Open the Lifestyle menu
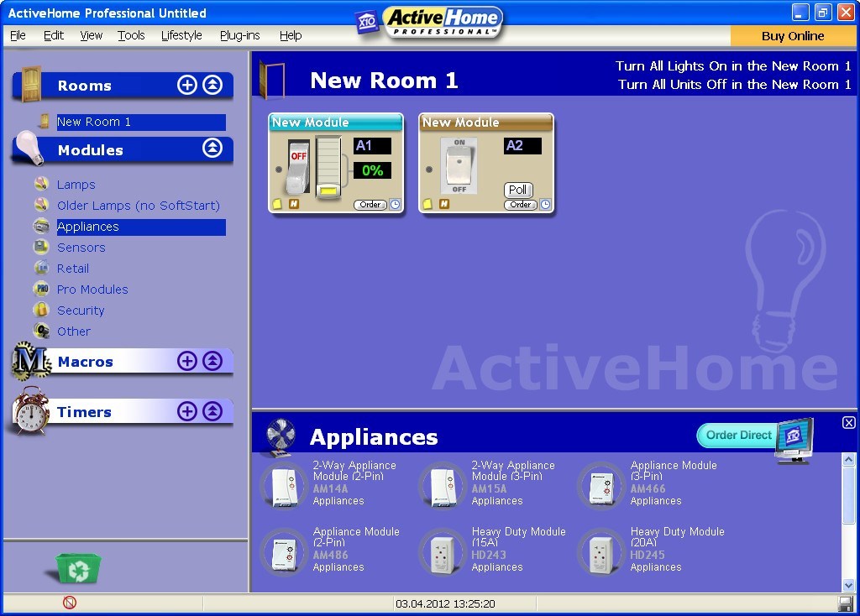Viewport: 860px width, 616px height. (x=181, y=35)
